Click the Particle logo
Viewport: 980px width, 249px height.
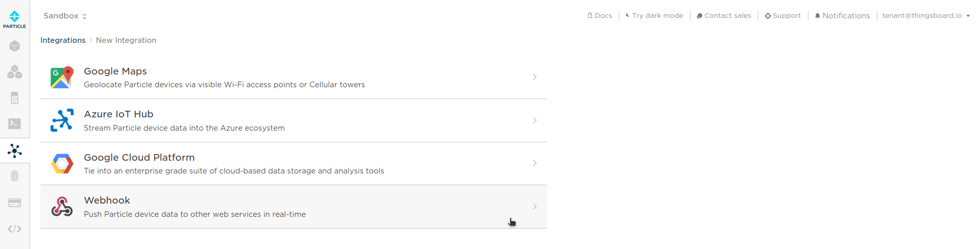[x=14, y=19]
